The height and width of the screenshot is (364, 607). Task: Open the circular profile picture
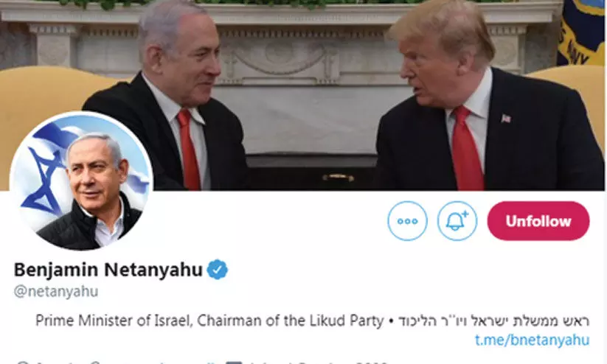[x=81, y=181]
